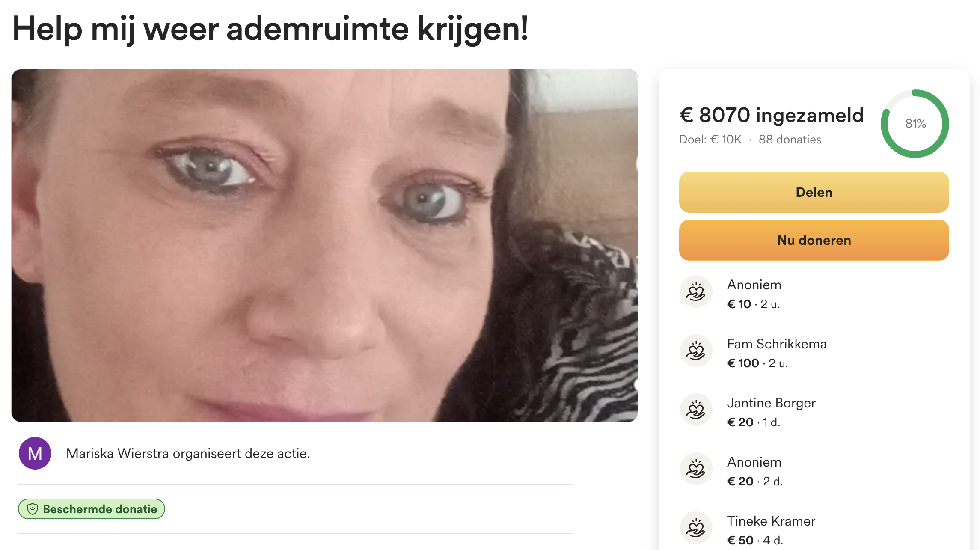The width and height of the screenshot is (980, 550).
Task: Click donation heart icon beside first Anoniem
Action: 696,291
